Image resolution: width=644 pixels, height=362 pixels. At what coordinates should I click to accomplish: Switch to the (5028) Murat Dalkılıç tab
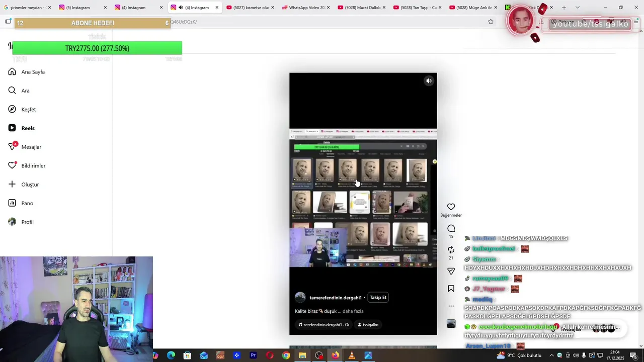[x=362, y=8]
